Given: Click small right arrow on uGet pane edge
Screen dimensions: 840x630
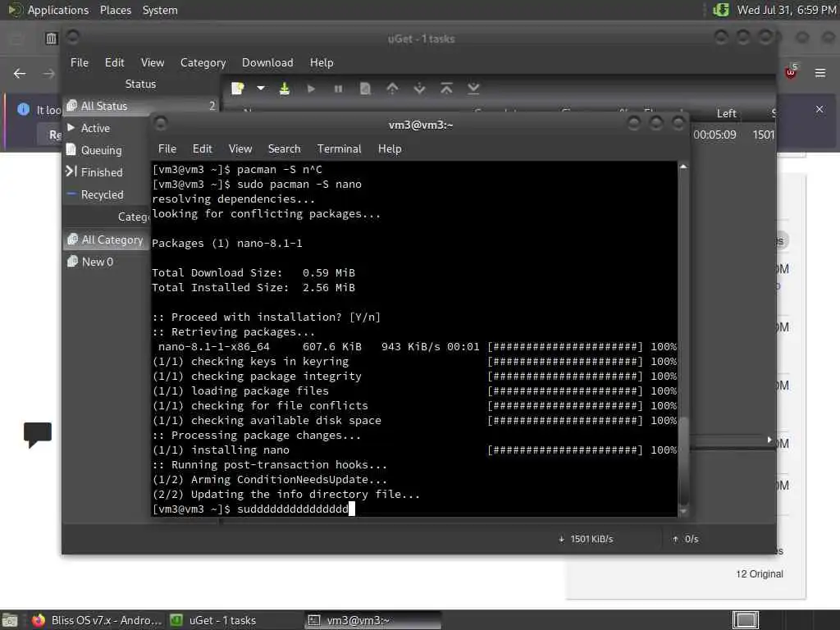Looking at the screenshot, I should tap(769, 440).
